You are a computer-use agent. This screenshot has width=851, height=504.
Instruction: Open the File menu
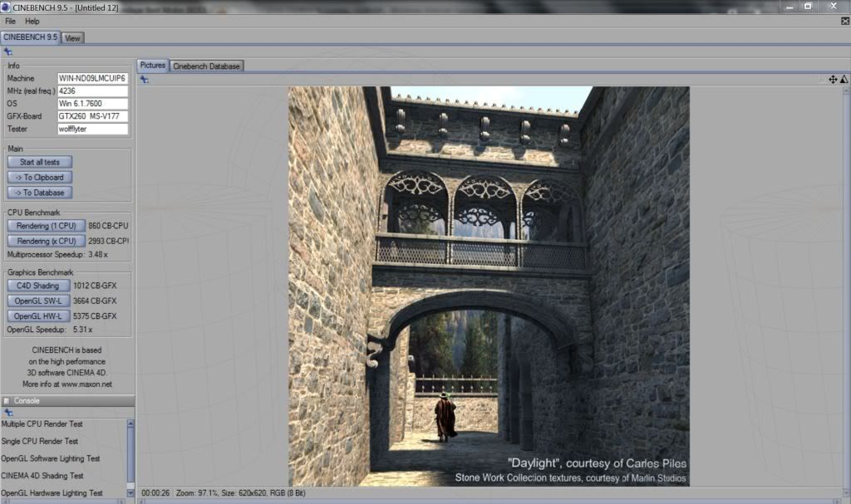(10, 20)
